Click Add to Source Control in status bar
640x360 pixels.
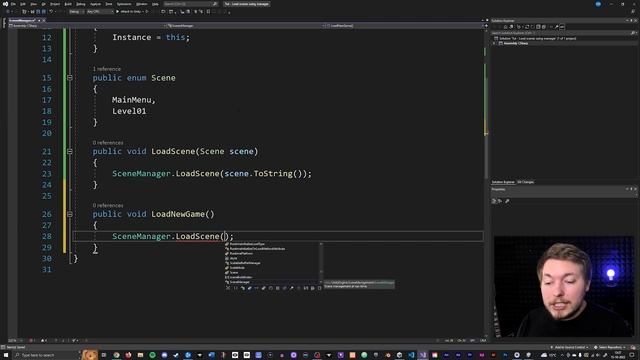pos(569,347)
